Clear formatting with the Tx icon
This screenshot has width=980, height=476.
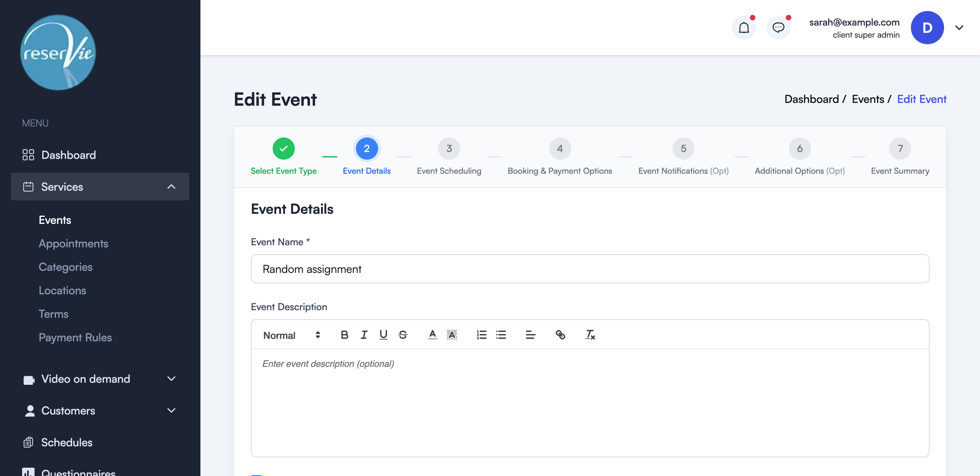click(590, 335)
